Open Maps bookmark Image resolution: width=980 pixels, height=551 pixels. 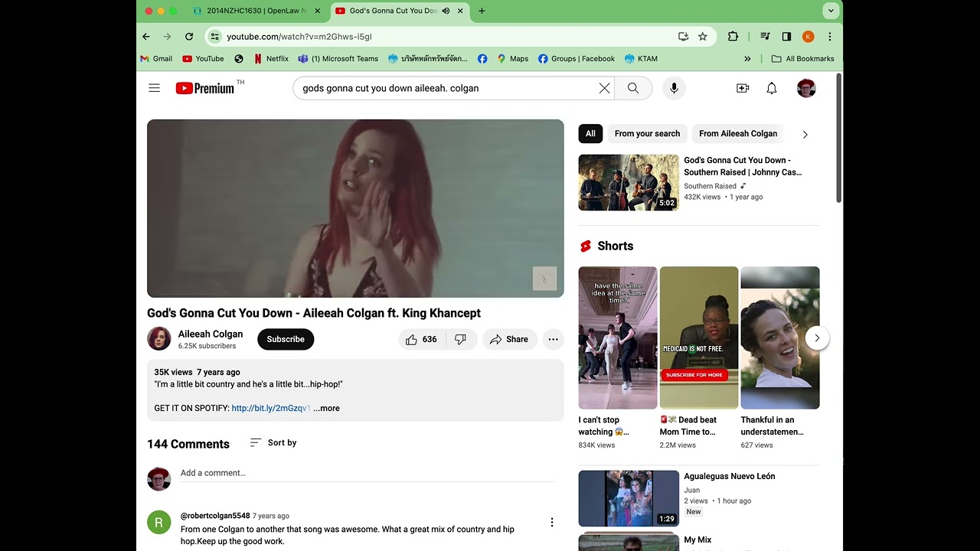point(512,58)
